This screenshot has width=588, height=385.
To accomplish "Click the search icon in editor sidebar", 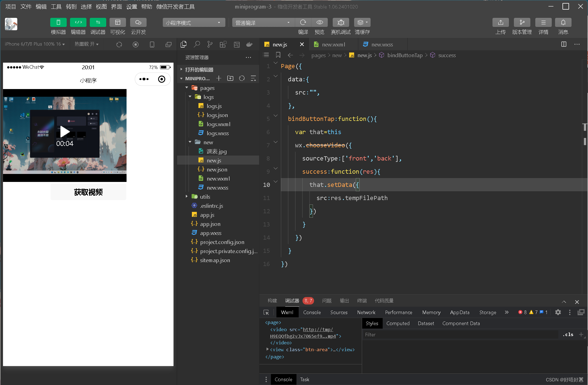I will pyautogui.click(x=197, y=44).
